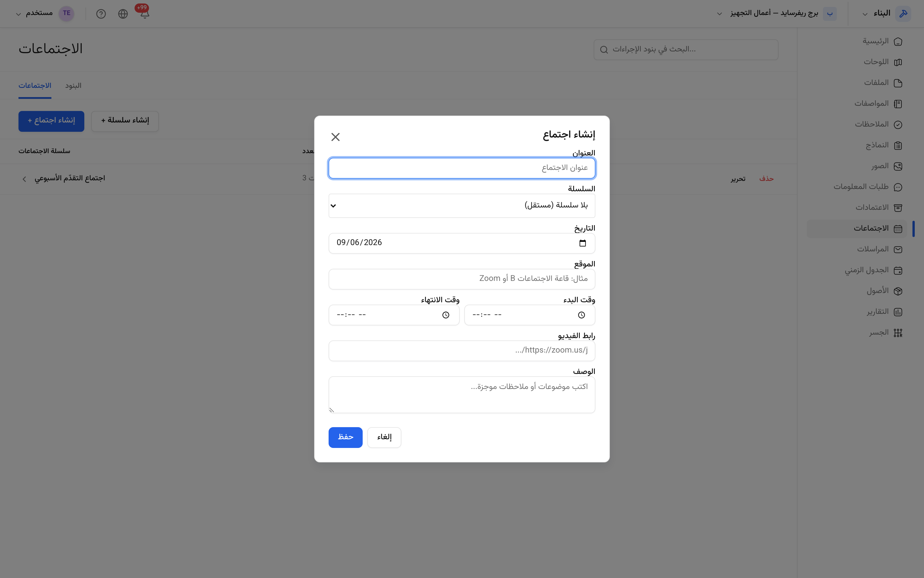Click the home icon for الرئيسية
The image size is (924, 578).
pyautogui.click(x=898, y=41)
